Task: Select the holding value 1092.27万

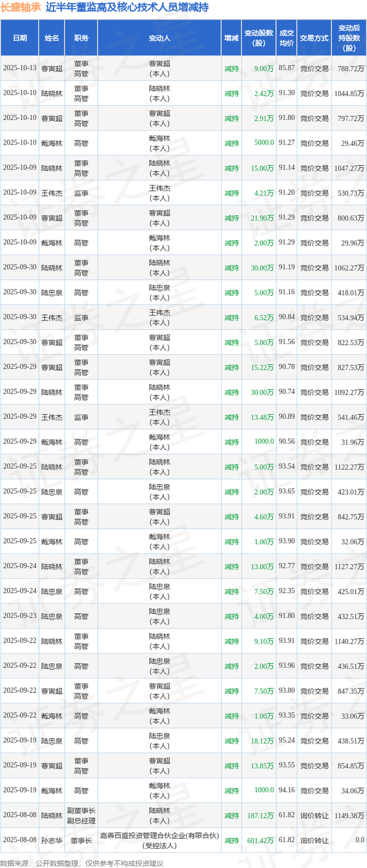Action: [x=349, y=392]
